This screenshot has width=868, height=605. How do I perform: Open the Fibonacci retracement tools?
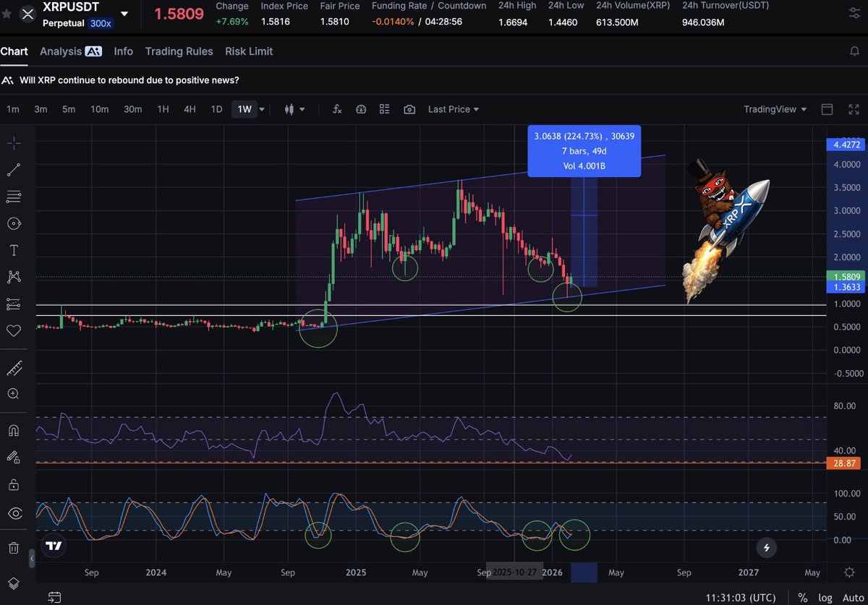coord(13,197)
